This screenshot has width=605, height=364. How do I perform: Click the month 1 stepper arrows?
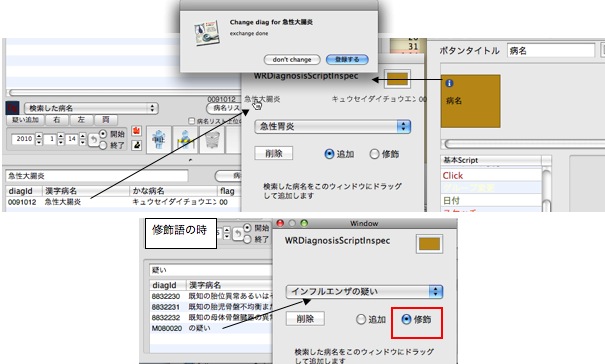tap(61, 139)
